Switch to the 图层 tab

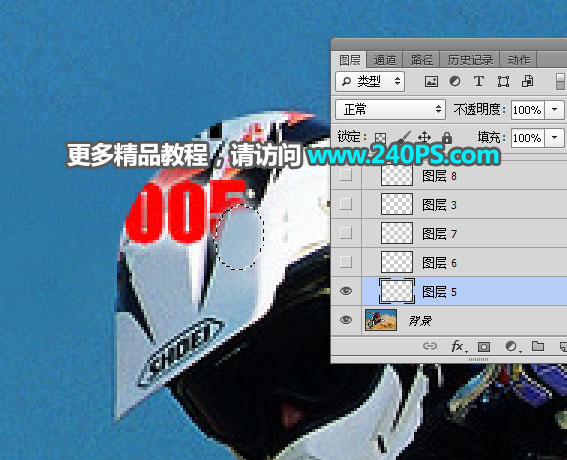point(349,60)
